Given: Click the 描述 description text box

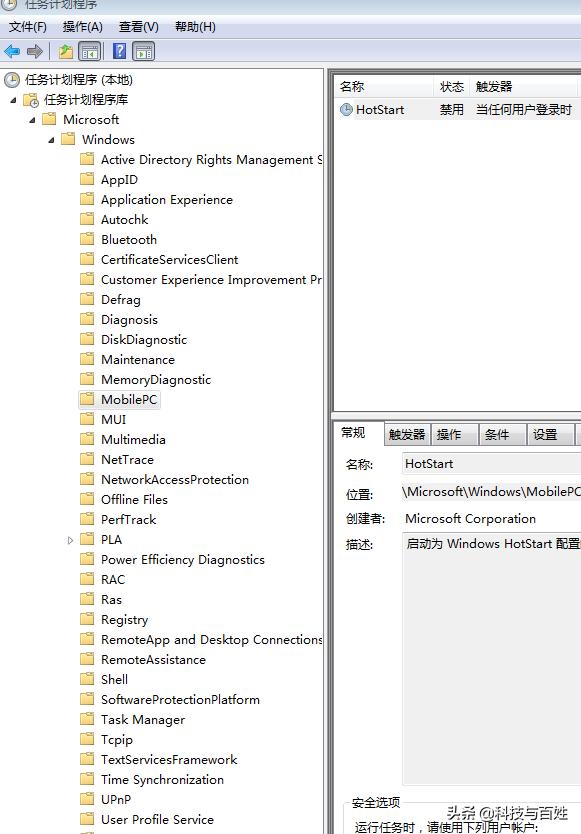Looking at the screenshot, I should [x=492, y=658].
